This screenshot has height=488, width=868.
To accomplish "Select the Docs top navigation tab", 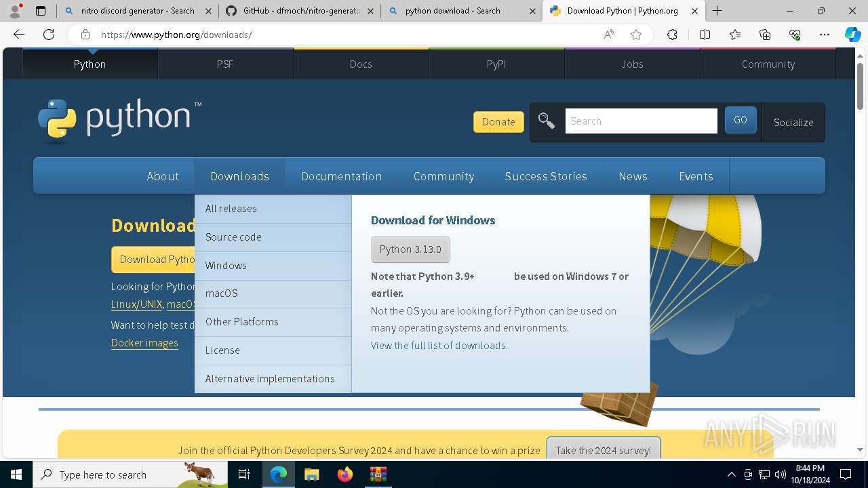I will tap(361, 64).
